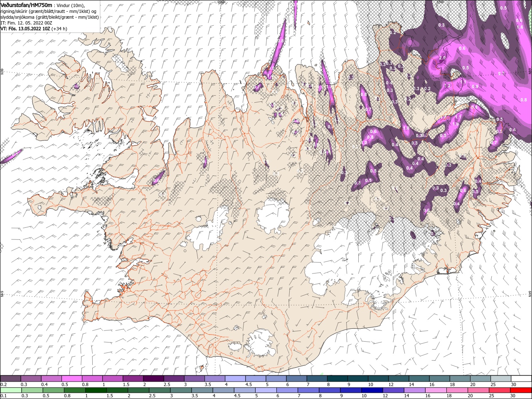Pick the light periwinkle 5 swatch in rain legend
The width and height of the screenshot is (532, 399).
266,390
